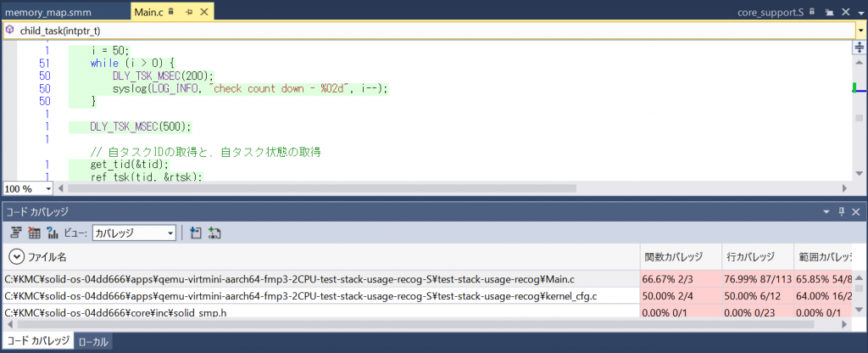Expand the 100 % zoom dropdown
Screen dimensions: 868x353
pyautogui.click(x=47, y=188)
